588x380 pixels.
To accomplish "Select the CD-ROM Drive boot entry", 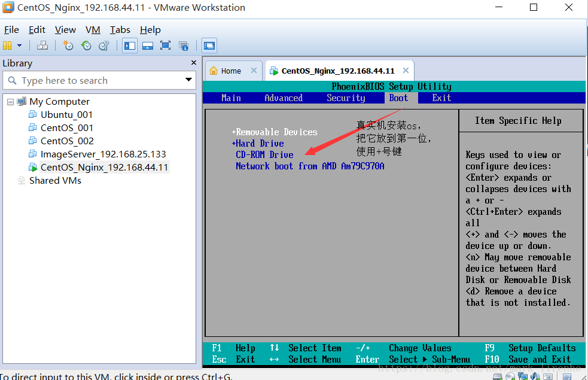I will pos(264,154).
